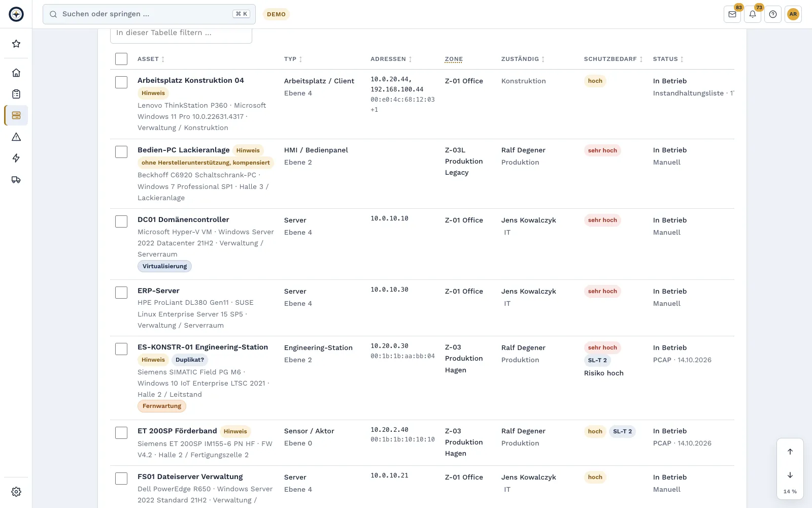This screenshot has width=812, height=508.
Task: Sort table by STATUS column
Action: click(668, 59)
